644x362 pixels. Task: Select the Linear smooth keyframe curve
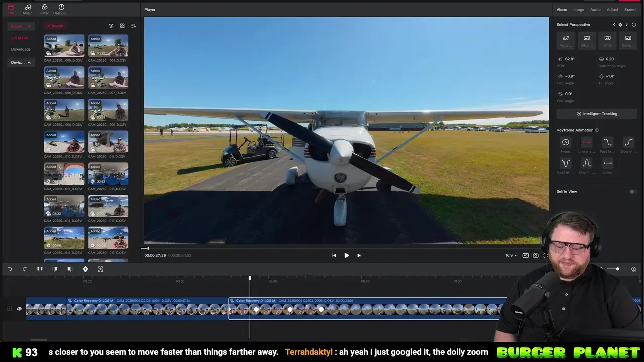(587, 142)
